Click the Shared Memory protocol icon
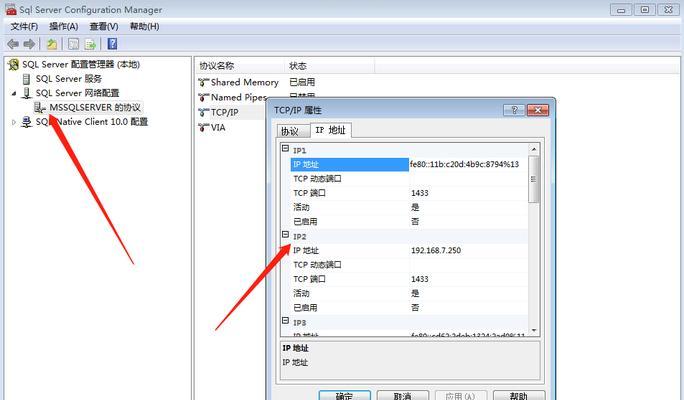Viewport: 684px width, 400px height. point(204,82)
